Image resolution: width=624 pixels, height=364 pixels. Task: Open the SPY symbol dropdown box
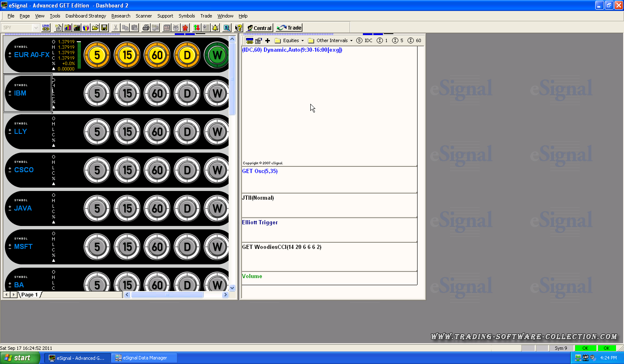[x=35, y=28]
